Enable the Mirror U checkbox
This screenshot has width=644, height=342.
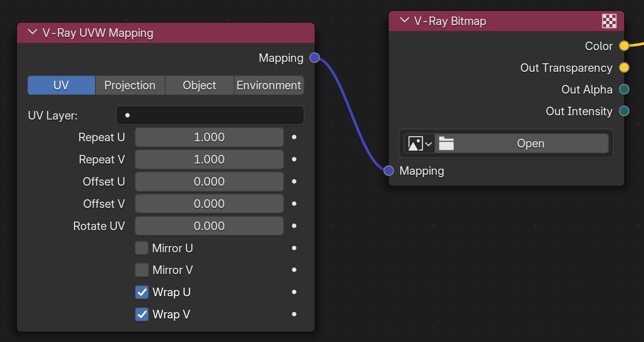[142, 248]
